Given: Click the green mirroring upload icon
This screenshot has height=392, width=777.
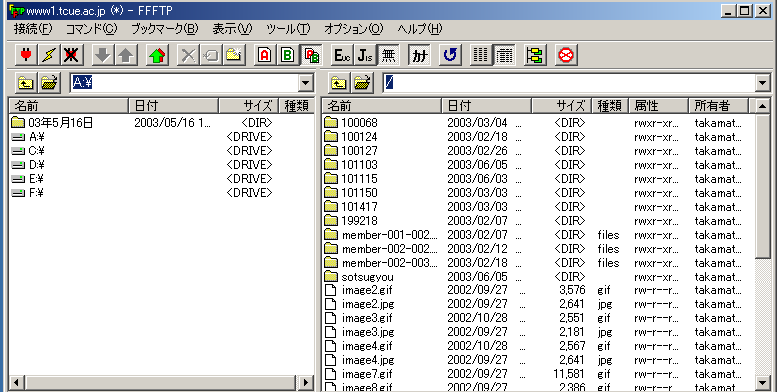Looking at the screenshot, I should pos(157,55).
